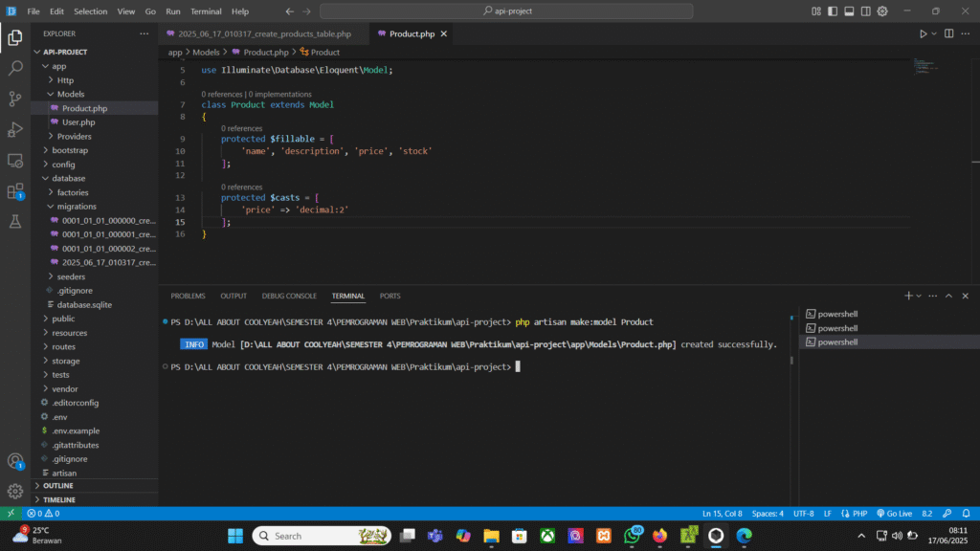The width and height of the screenshot is (980, 551).
Task: Click the Manage gear icon
Action: 15,491
